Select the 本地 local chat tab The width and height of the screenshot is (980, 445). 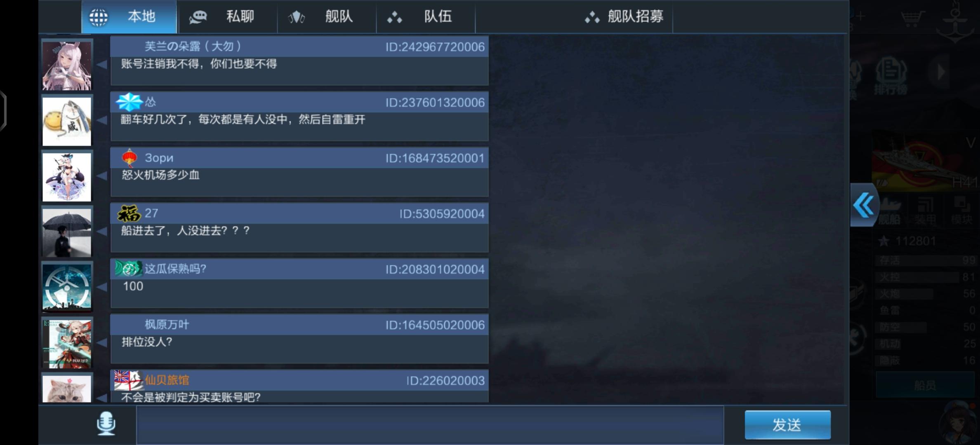(x=129, y=16)
